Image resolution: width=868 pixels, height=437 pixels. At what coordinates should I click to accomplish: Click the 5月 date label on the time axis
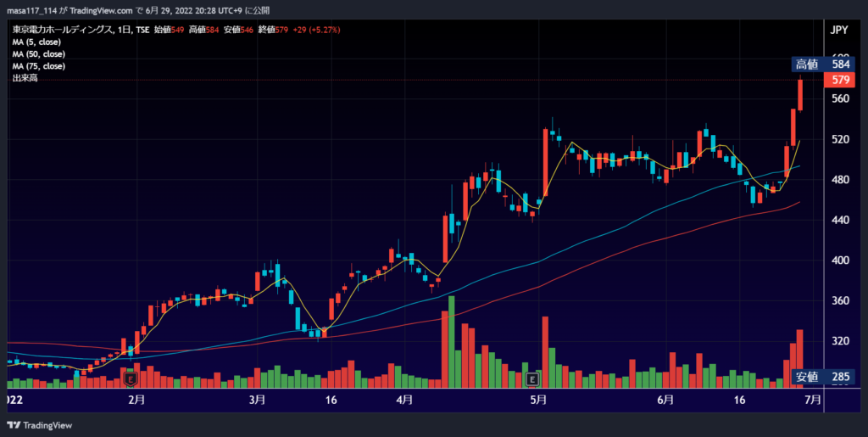click(x=538, y=400)
